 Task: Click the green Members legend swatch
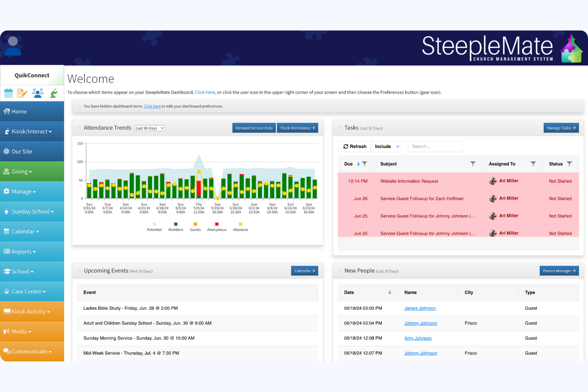point(176,224)
